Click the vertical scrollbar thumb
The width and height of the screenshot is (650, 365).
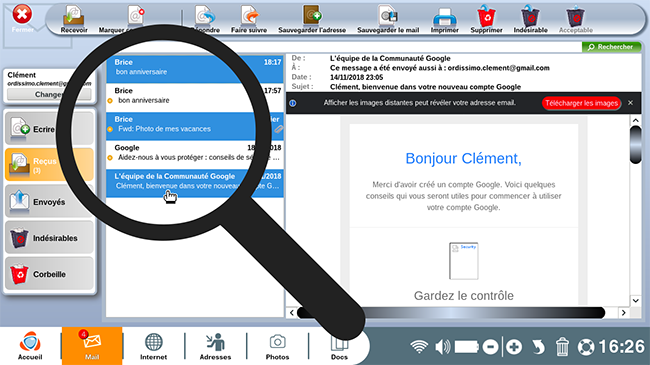click(x=635, y=145)
